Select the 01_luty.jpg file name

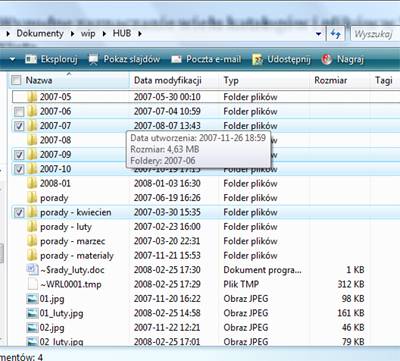61,313
